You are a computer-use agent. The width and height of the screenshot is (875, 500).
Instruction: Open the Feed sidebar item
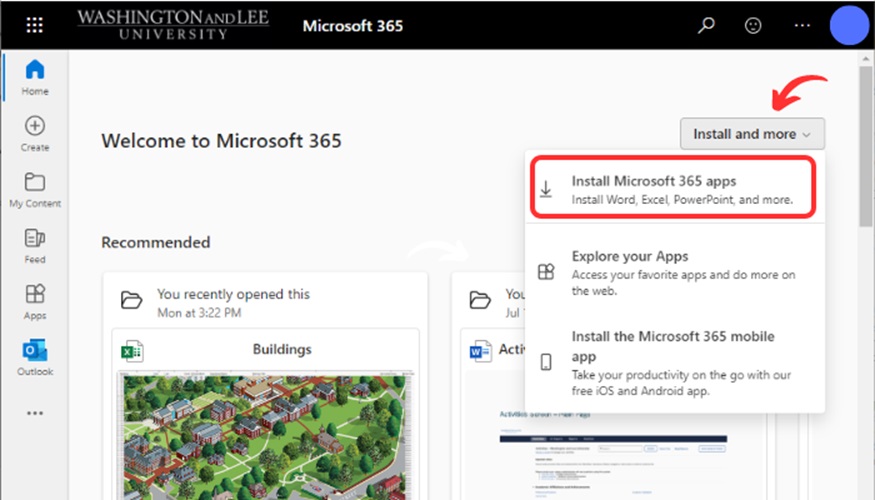(35, 246)
